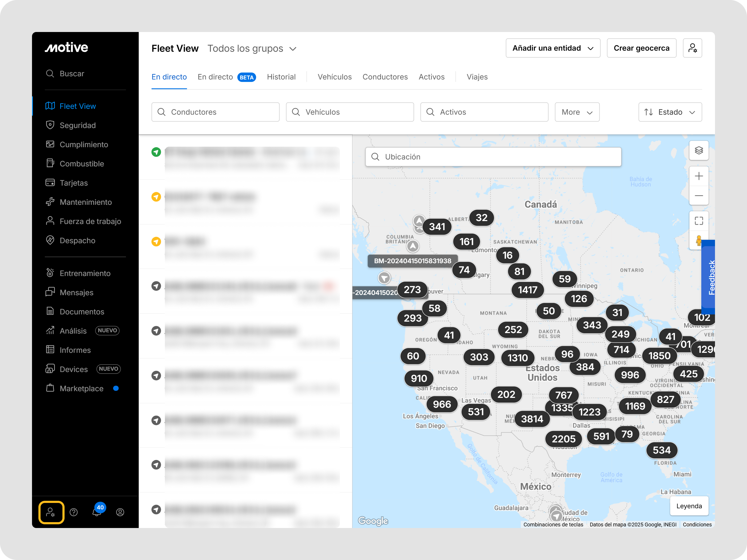Zoom out on the map
The image size is (747, 560).
pos(699,196)
